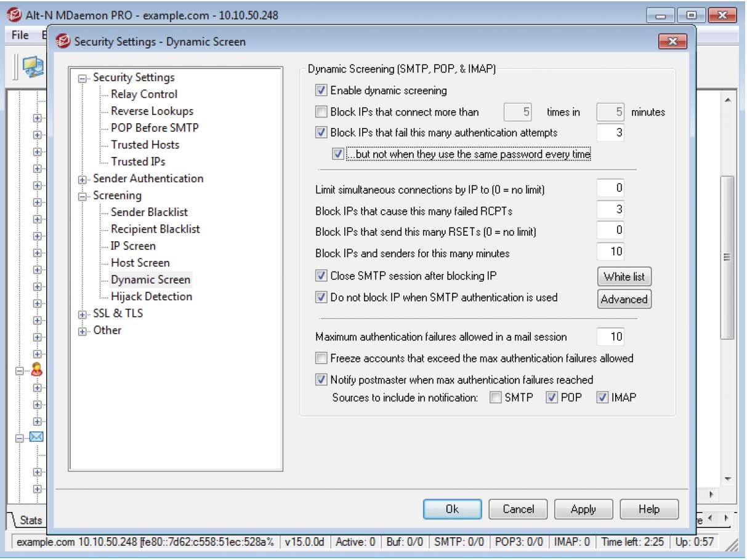Collapse the node beside the user icon
This screenshot has width=747, height=560.
[x=19, y=371]
